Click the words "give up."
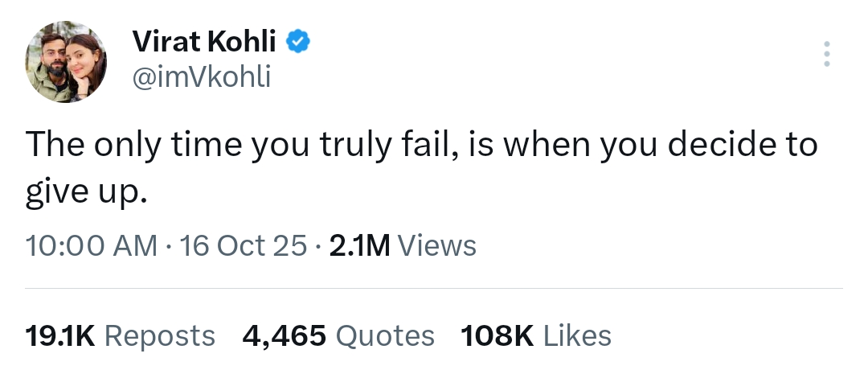The width and height of the screenshot is (868, 370). 87,194
